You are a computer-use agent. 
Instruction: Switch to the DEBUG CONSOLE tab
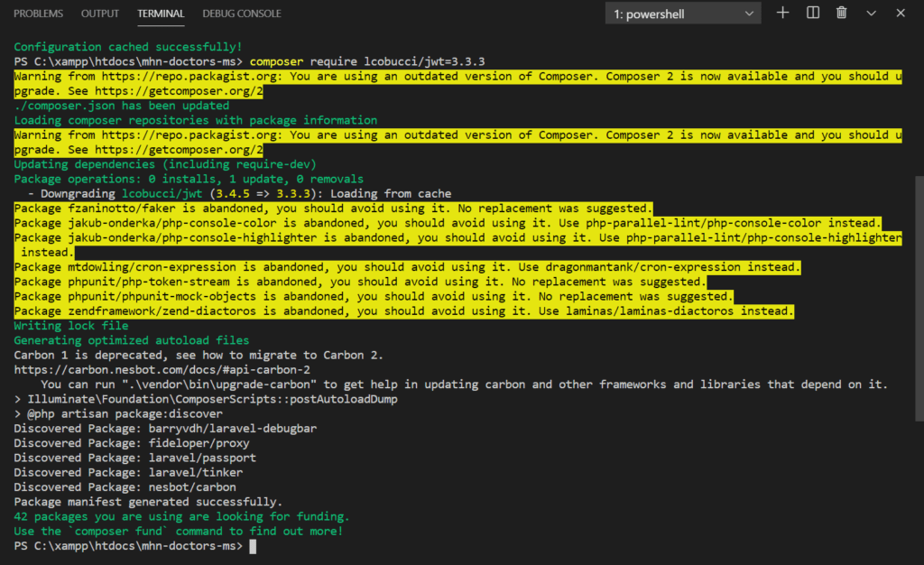[241, 14]
